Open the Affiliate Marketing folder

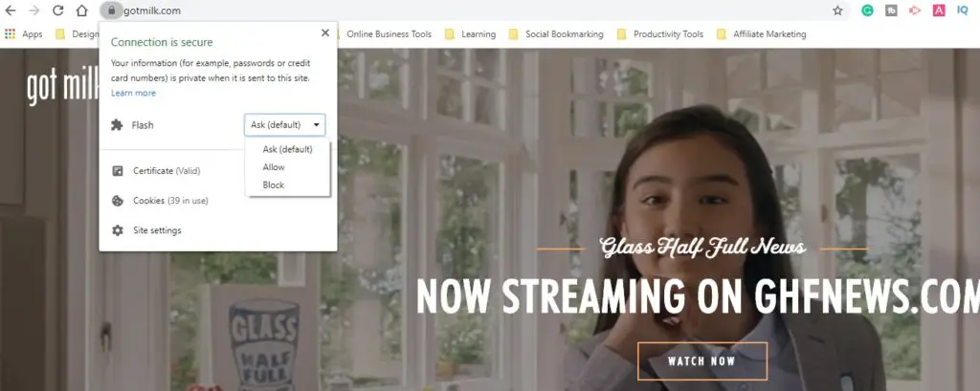tap(761, 34)
